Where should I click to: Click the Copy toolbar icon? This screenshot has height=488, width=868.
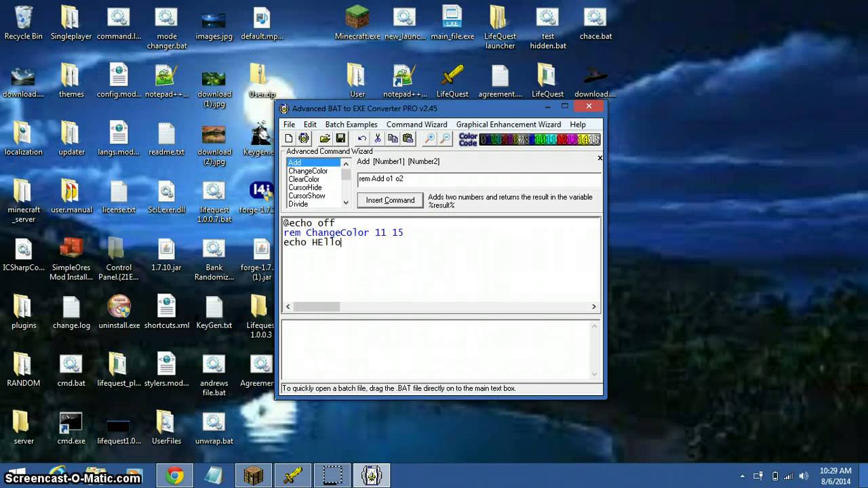click(393, 139)
